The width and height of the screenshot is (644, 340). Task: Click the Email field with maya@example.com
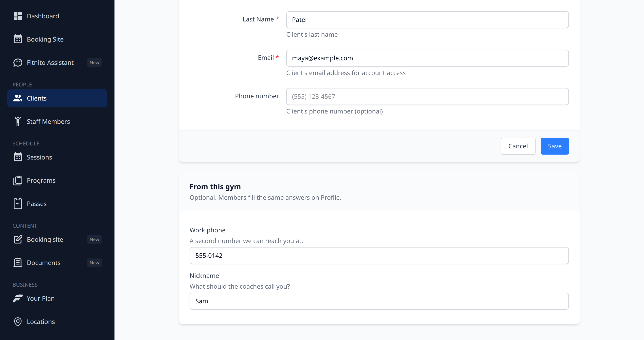[x=427, y=58]
